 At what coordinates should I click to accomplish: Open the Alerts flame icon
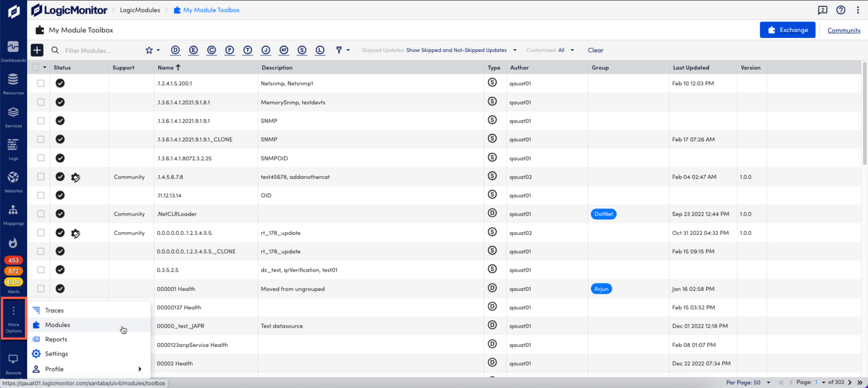coord(13,243)
